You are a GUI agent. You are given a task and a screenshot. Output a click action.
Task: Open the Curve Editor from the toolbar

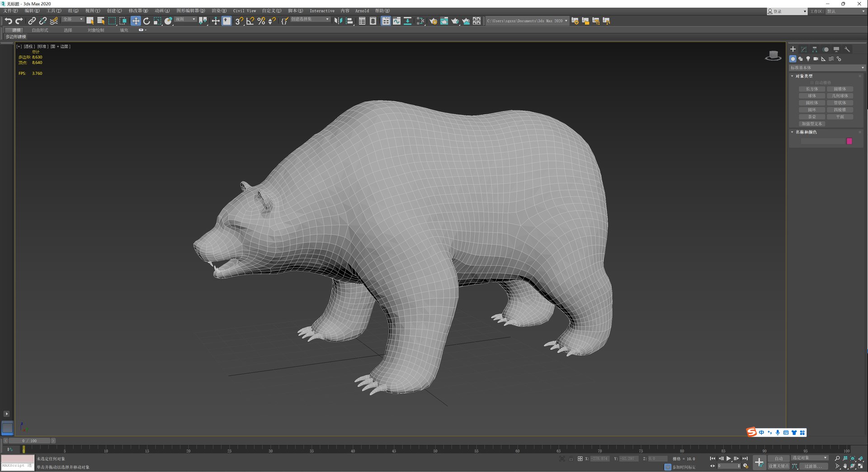click(396, 21)
